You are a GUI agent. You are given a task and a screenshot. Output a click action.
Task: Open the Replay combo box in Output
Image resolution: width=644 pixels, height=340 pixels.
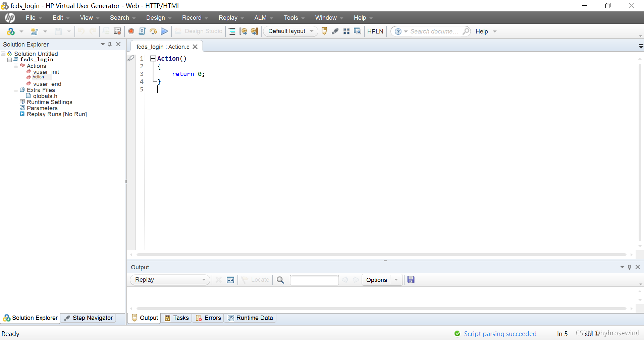[170, 280]
